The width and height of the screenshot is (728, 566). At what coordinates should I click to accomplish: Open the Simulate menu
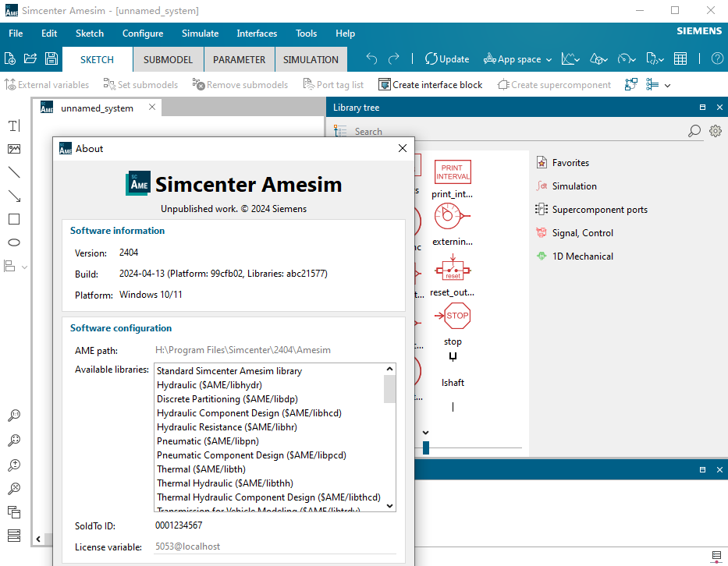200,34
